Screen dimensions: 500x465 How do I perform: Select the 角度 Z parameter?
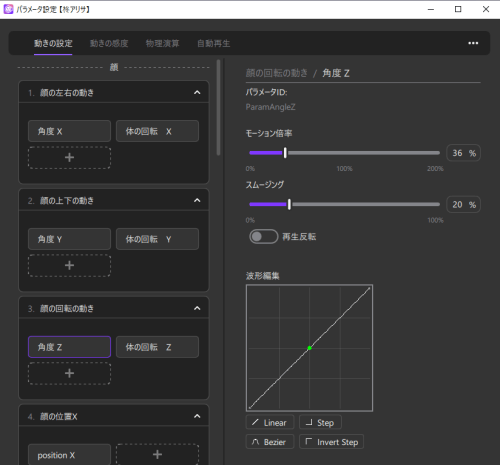pyautogui.click(x=69, y=347)
